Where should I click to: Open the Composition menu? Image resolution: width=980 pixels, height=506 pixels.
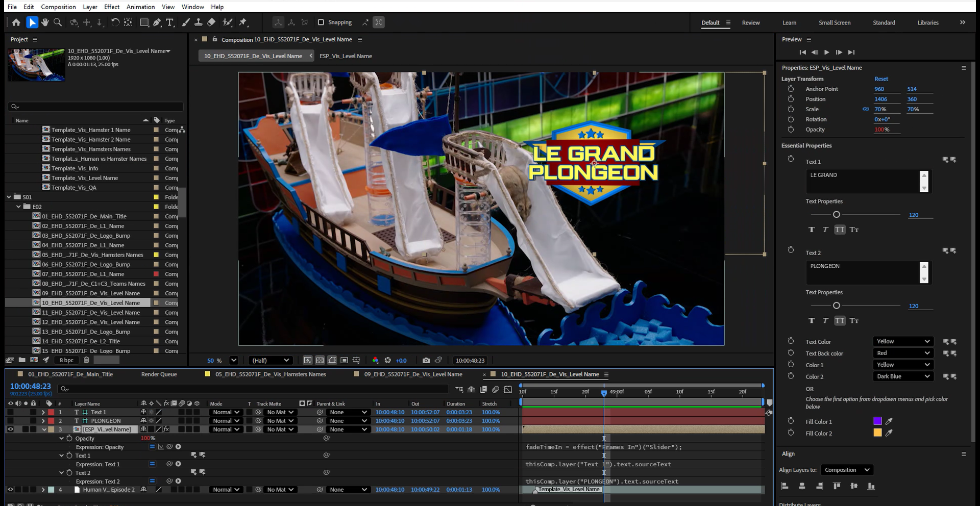(58, 7)
